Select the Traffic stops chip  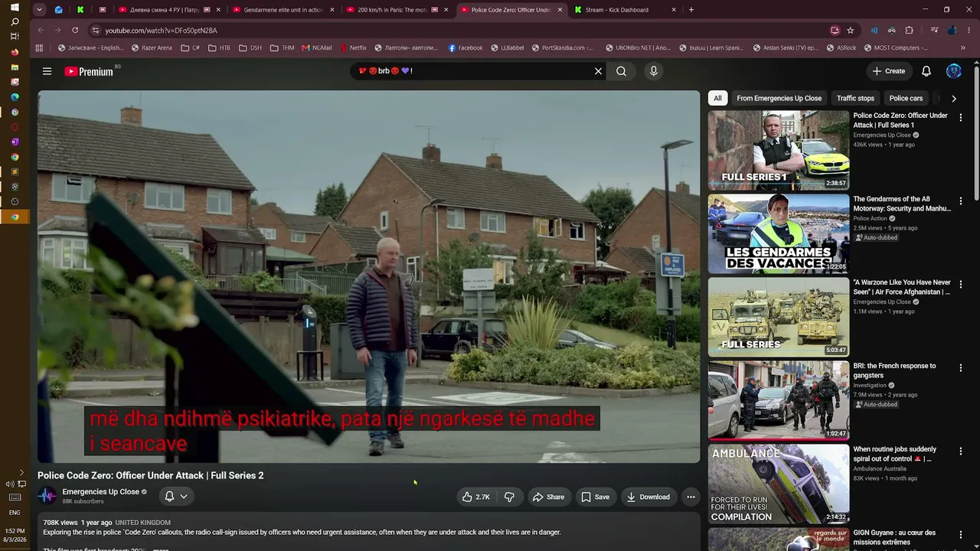(855, 98)
